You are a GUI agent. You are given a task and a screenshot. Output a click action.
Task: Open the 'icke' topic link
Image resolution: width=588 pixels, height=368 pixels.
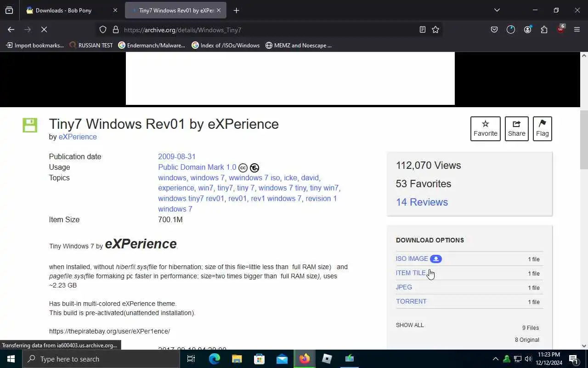[290, 178]
